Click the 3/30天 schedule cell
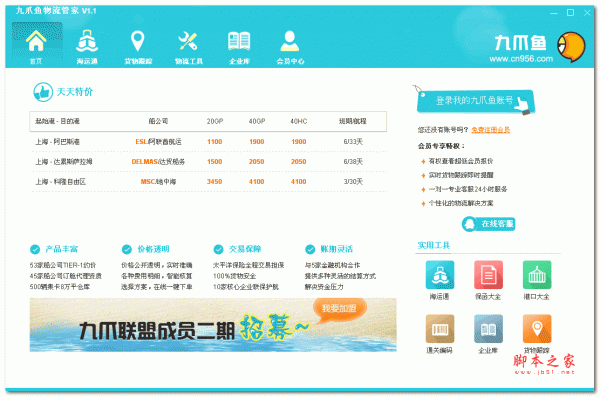Screen dimensions: 600x397 (353, 182)
